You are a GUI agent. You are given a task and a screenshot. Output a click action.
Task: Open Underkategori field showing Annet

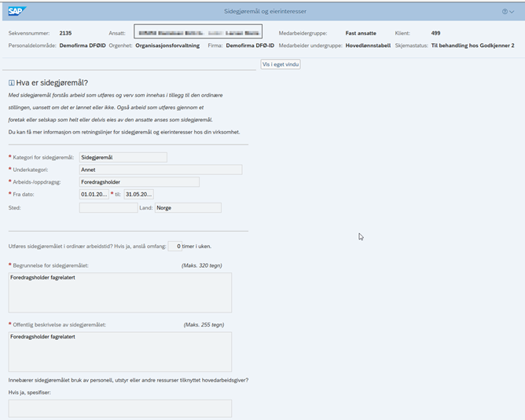[160, 170]
